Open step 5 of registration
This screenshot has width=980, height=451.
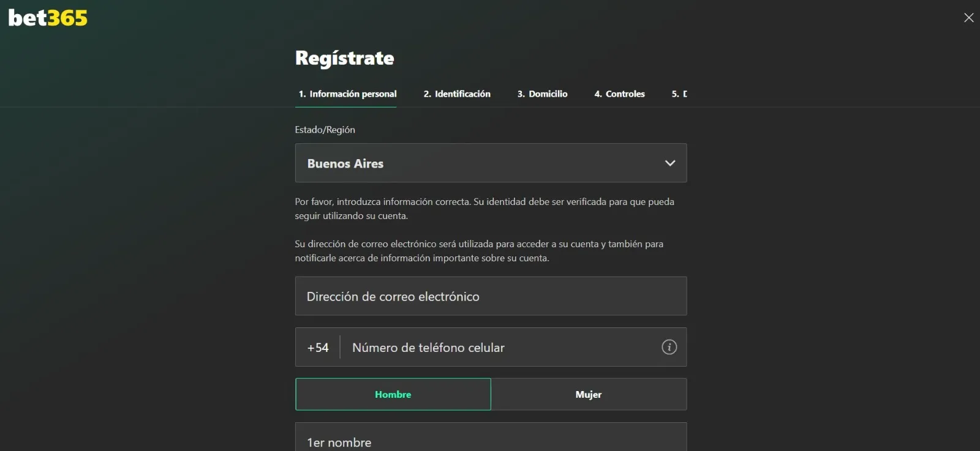coord(680,94)
